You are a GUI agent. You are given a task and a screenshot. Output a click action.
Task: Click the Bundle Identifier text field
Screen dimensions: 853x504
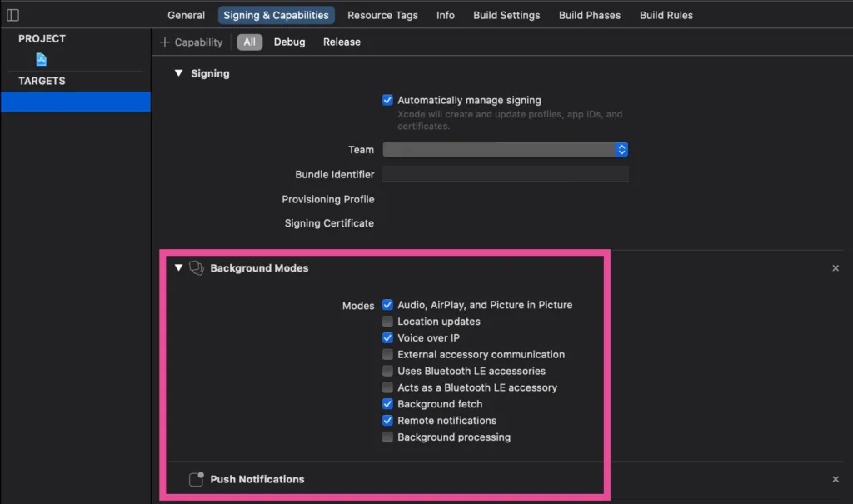point(505,175)
